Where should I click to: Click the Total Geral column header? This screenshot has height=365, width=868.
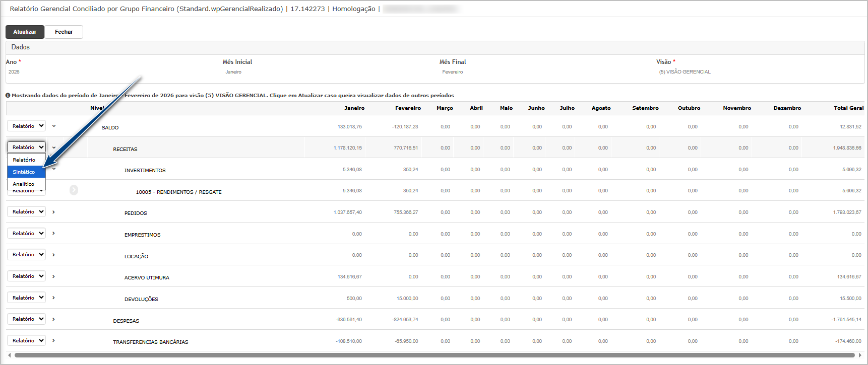click(x=849, y=108)
